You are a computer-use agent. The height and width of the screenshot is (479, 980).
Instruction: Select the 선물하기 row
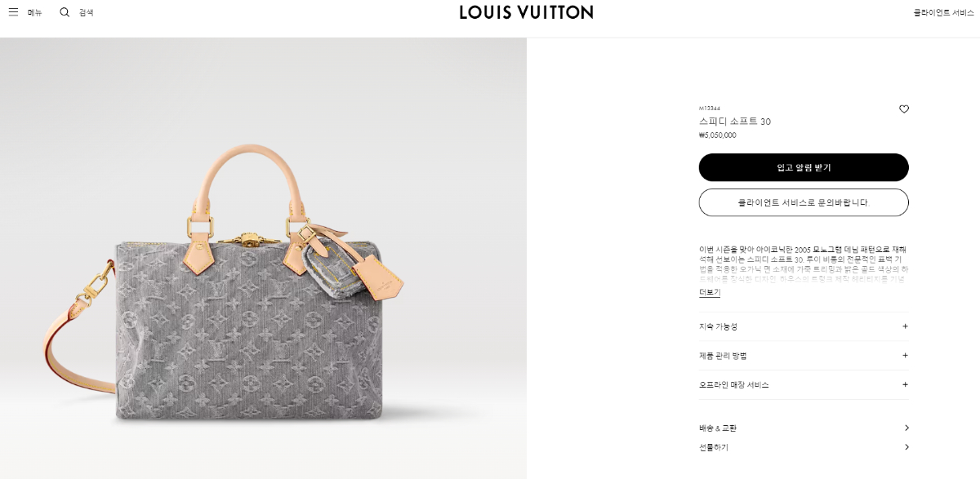804,447
